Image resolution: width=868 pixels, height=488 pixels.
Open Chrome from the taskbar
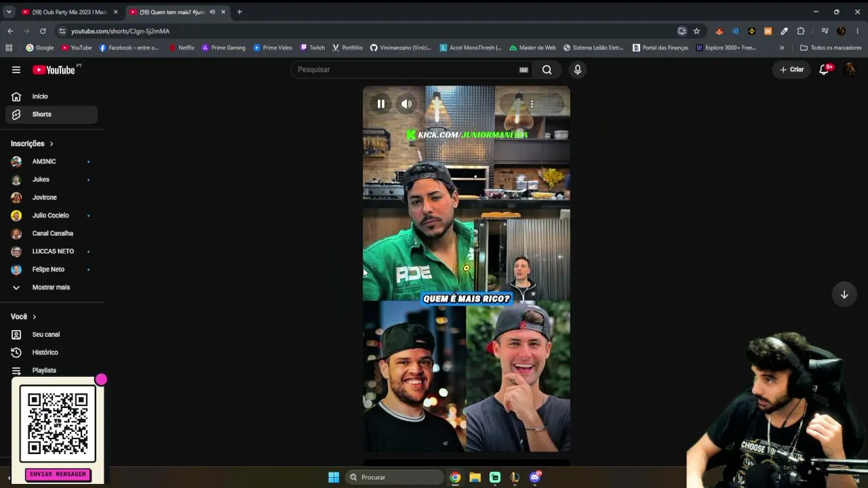pos(455,477)
